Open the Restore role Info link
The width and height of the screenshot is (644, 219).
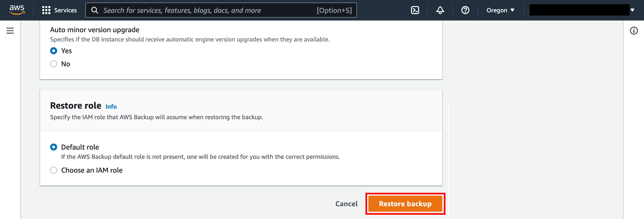111,107
